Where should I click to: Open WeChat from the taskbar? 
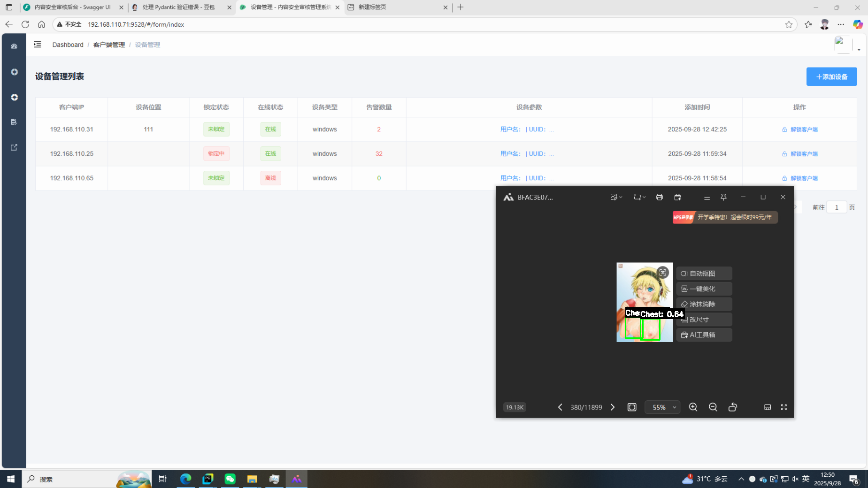coord(230,479)
